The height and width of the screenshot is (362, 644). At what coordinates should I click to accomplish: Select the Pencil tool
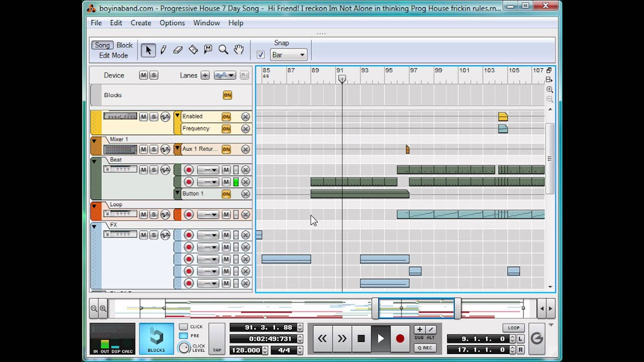163,50
